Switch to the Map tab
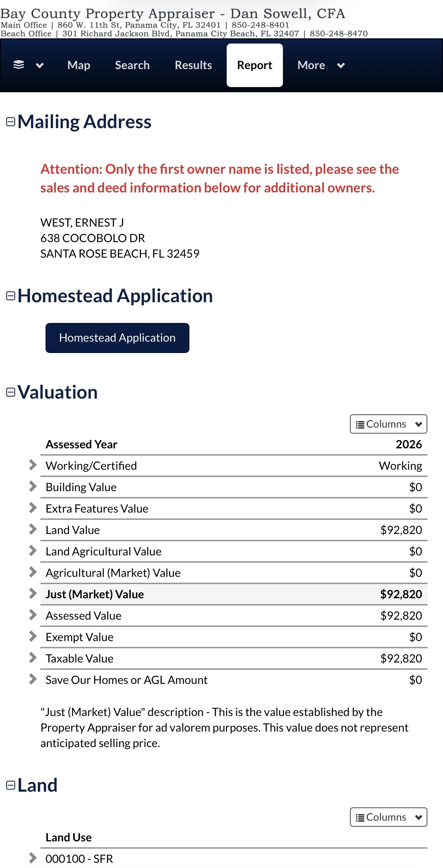This screenshot has height=868, width=443. (x=79, y=65)
